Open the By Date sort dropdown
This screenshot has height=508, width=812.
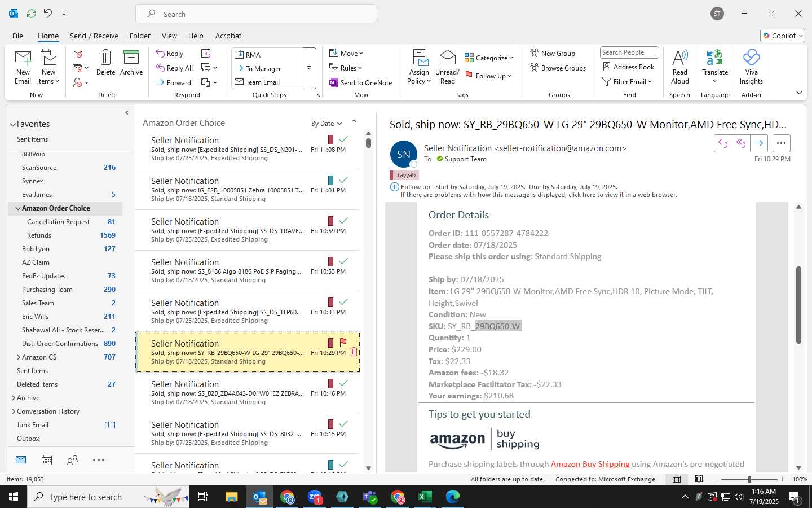coord(326,123)
